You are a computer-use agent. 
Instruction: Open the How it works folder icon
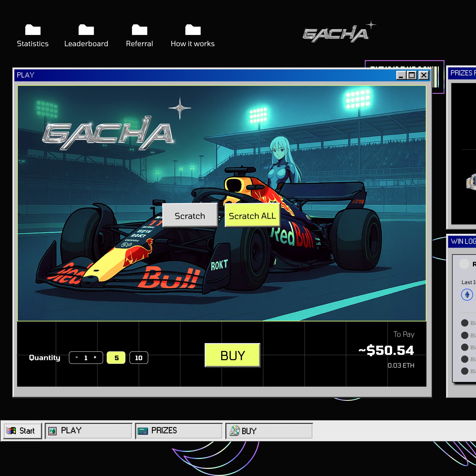193,30
